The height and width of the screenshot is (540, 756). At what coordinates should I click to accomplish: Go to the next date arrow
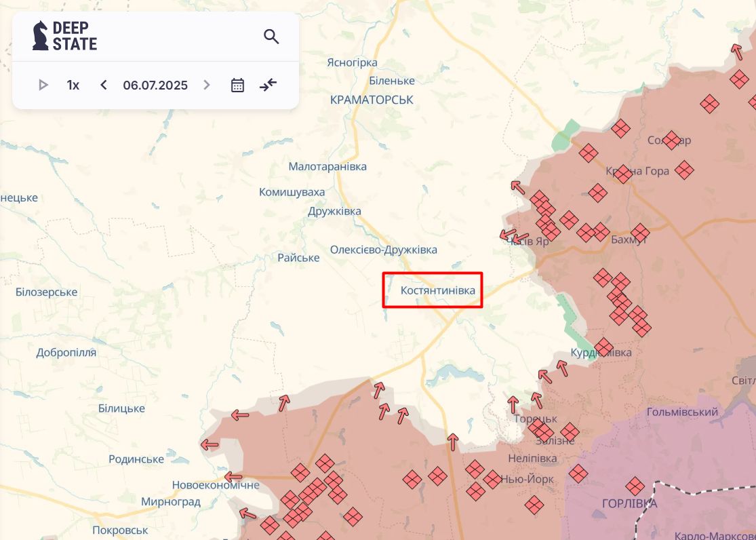207,85
